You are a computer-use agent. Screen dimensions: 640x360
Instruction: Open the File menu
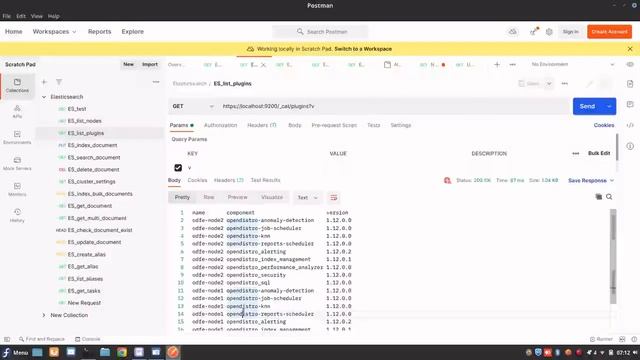pyautogui.click(x=7, y=16)
